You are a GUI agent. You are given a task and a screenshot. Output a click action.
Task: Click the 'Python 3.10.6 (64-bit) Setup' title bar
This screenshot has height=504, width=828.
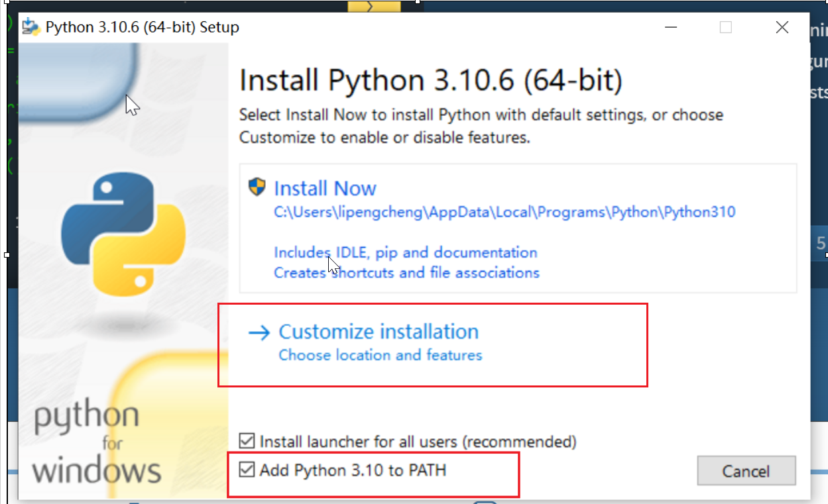click(x=142, y=27)
